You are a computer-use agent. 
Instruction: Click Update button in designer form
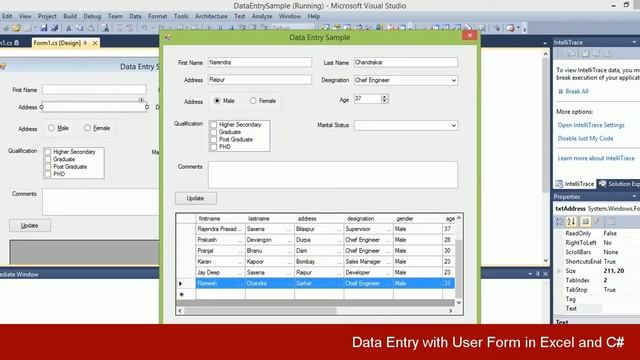30,225
